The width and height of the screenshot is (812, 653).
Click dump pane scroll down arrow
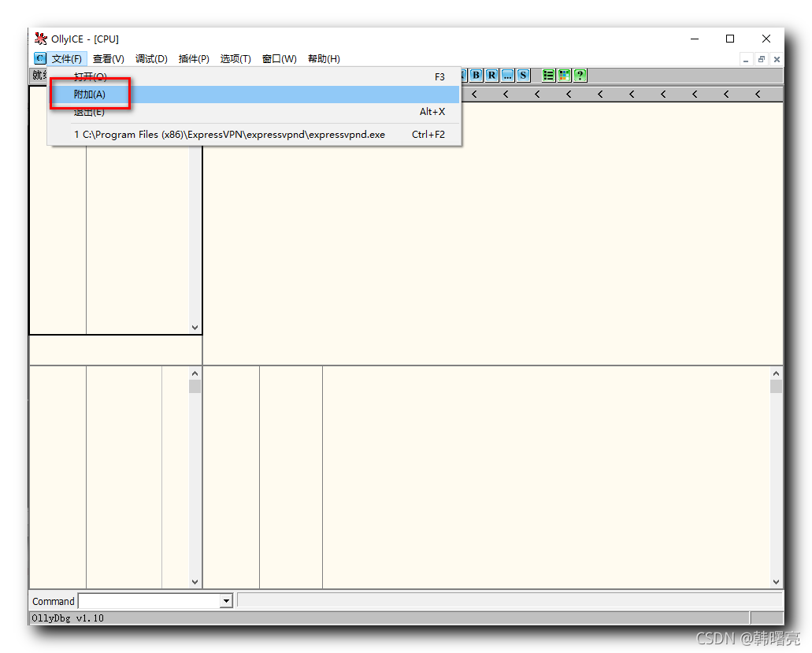click(x=195, y=581)
